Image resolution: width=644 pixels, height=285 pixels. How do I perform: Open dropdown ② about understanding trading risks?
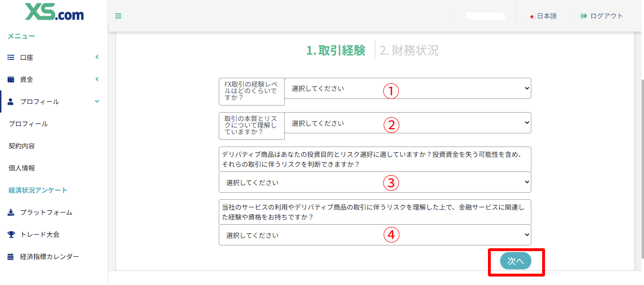(x=407, y=122)
